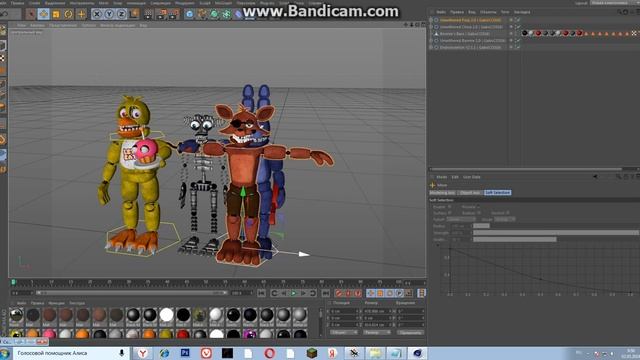
Task: Toggle the Z axis lock
Action: 121,14
